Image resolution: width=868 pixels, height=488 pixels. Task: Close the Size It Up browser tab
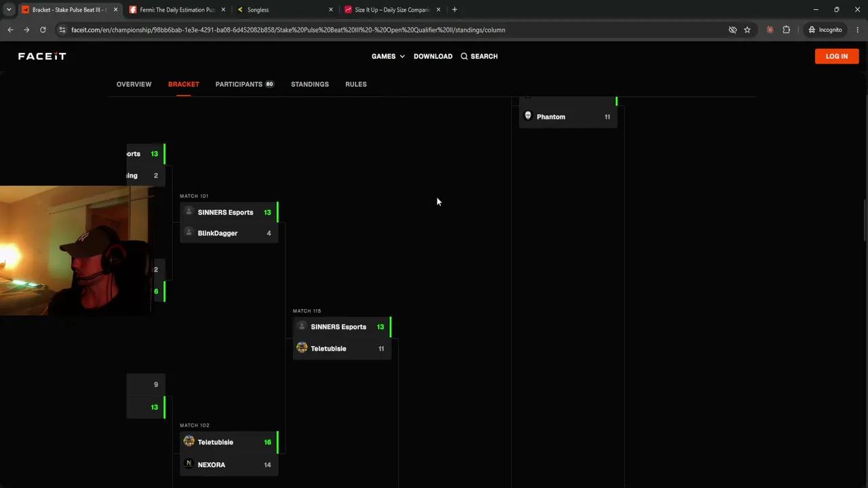[439, 9]
